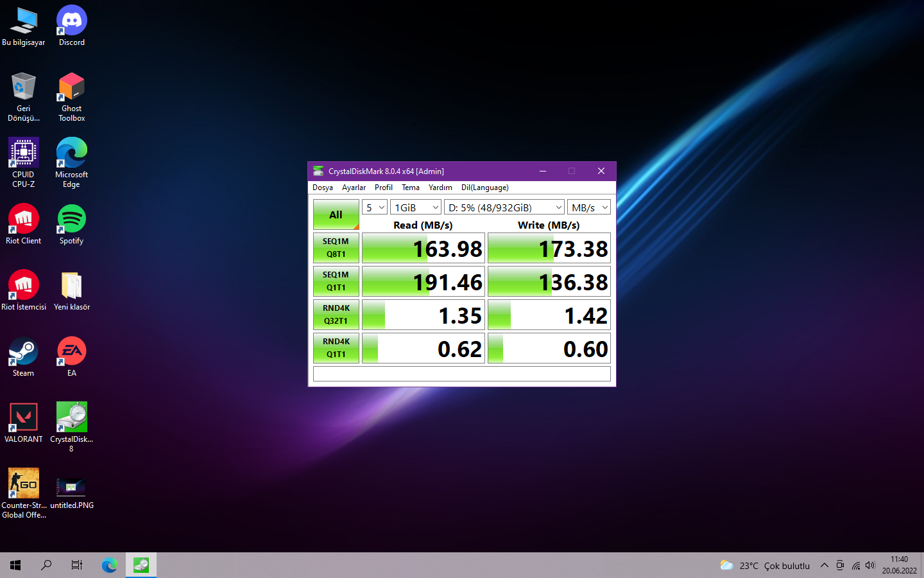This screenshot has width=924, height=578.
Task: Open the taskbar clock showing 11:40
Action: click(899, 565)
